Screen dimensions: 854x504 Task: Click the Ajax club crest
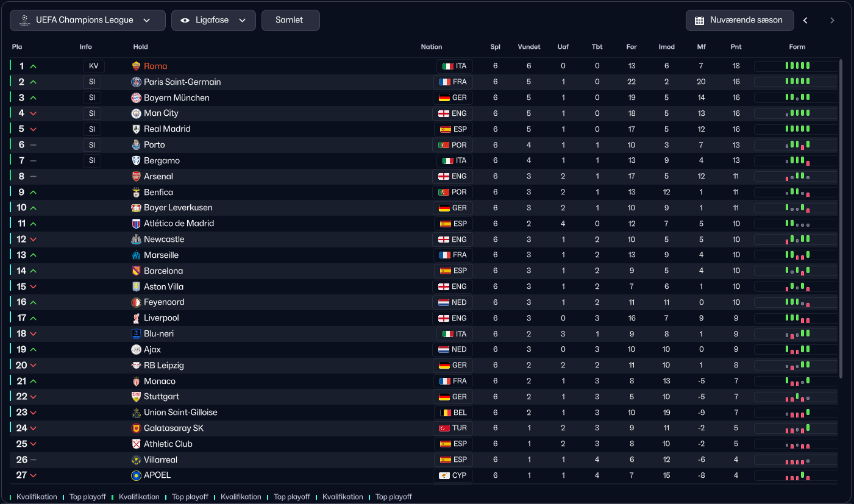click(x=137, y=350)
